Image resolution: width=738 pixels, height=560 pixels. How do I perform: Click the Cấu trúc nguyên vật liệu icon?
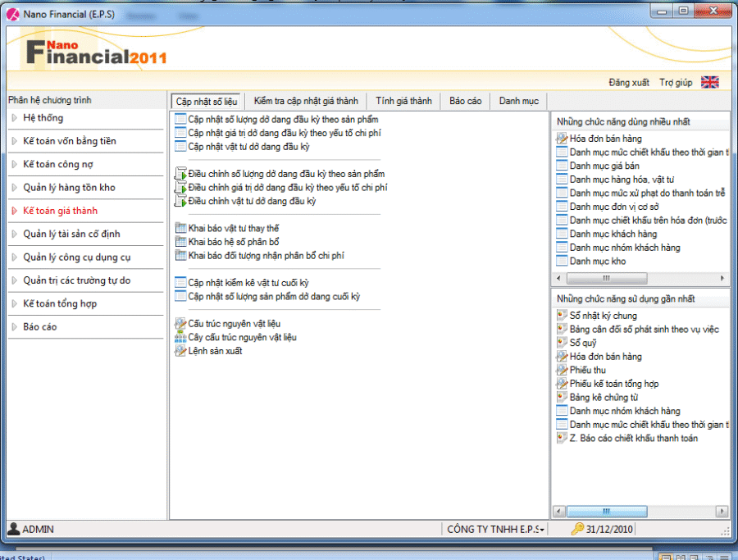pos(181,324)
